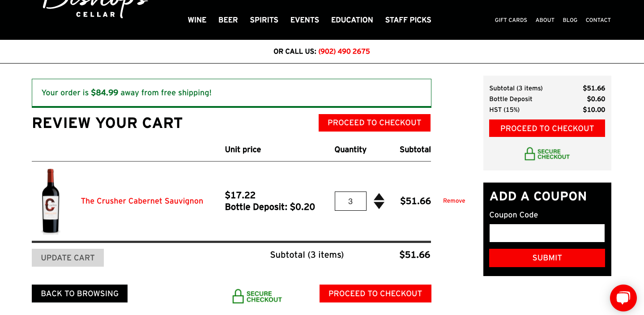Increase the quantity using the up arrow
644x315 pixels.
coord(379,197)
